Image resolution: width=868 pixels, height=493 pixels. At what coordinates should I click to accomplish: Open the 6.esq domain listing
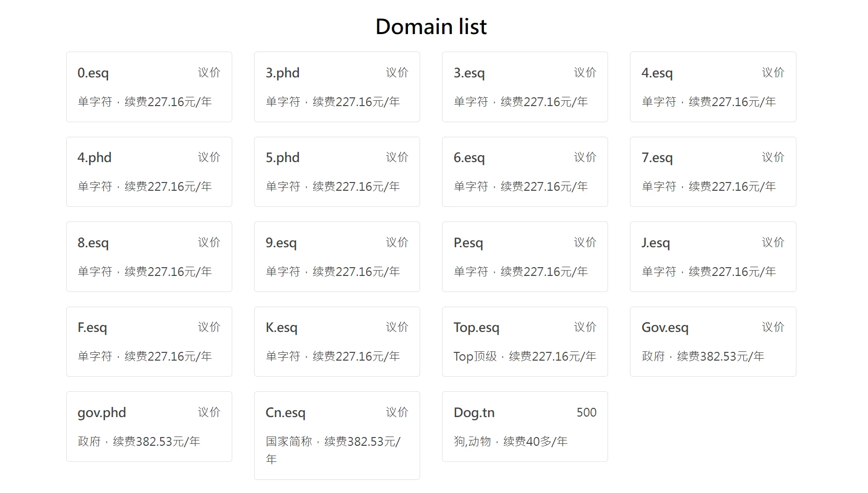click(x=525, y=172)
